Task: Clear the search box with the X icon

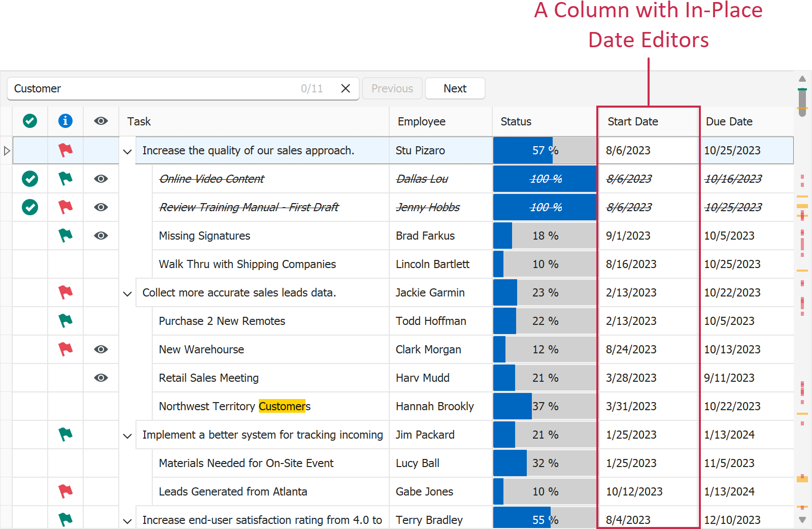Action: click(x=346, y=88)
